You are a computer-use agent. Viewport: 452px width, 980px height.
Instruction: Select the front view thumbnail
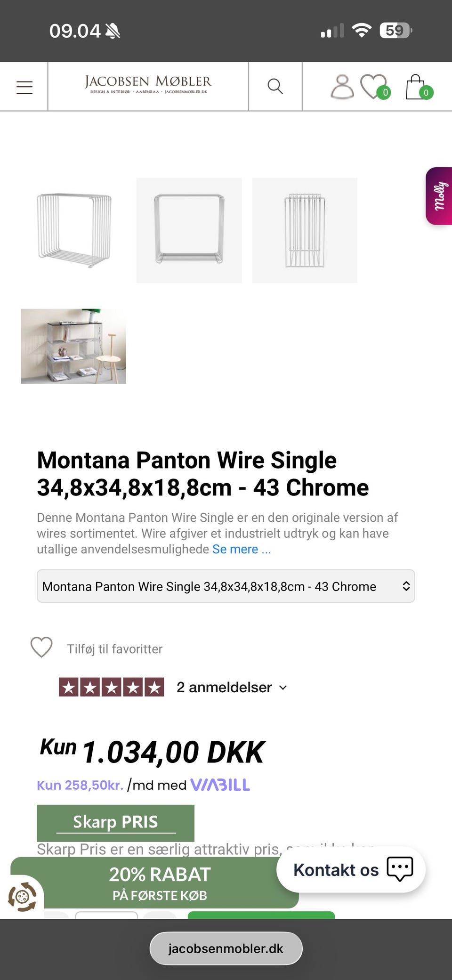[x=189, y=230]
